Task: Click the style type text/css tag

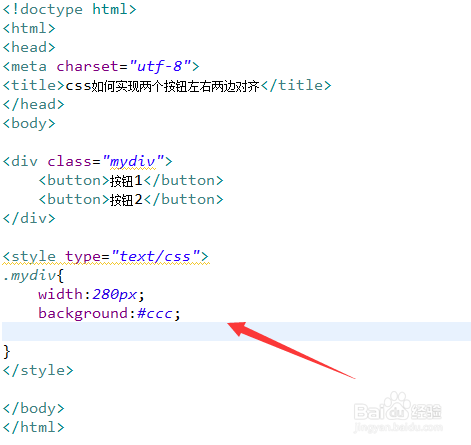Action: coord(106,257)
